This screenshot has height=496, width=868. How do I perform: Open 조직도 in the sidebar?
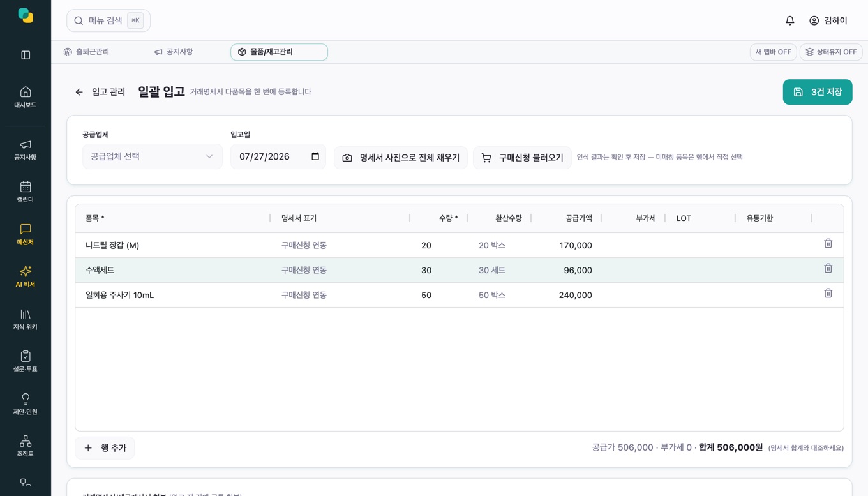[26, 447]
